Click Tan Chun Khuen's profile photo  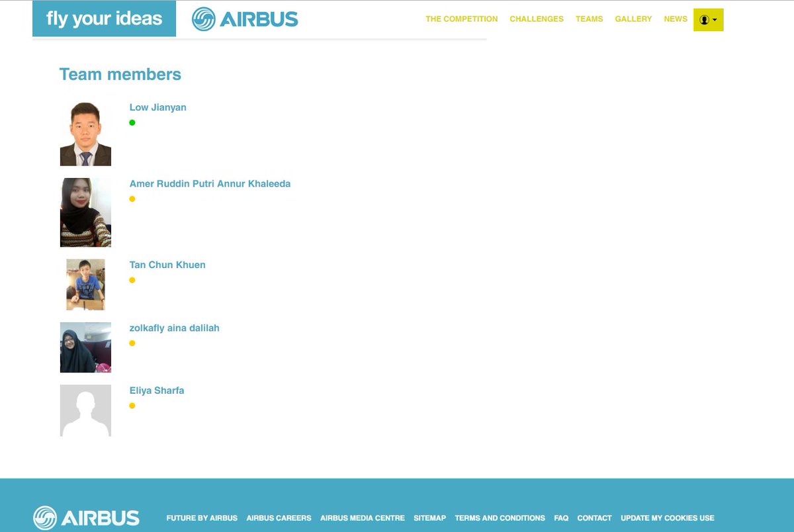pos(85,285)
